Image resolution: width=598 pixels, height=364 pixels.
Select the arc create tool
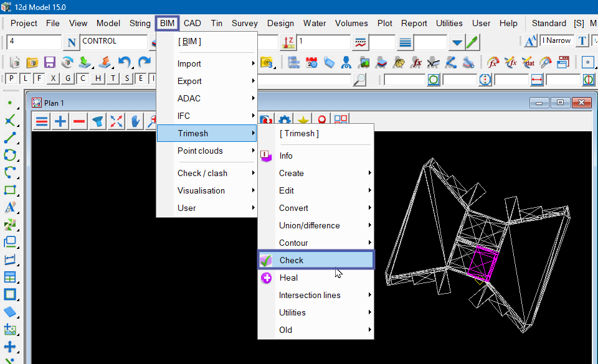point(10,172)
